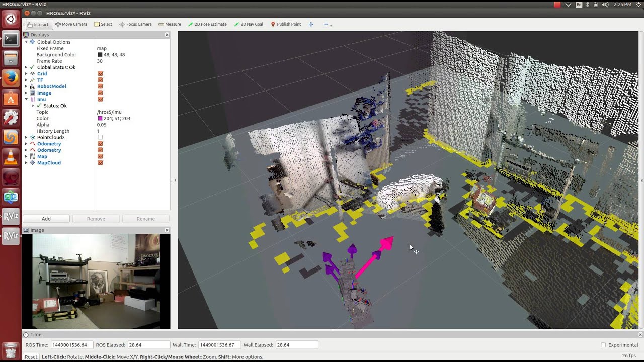Click the Remove display button

point(96,219)
